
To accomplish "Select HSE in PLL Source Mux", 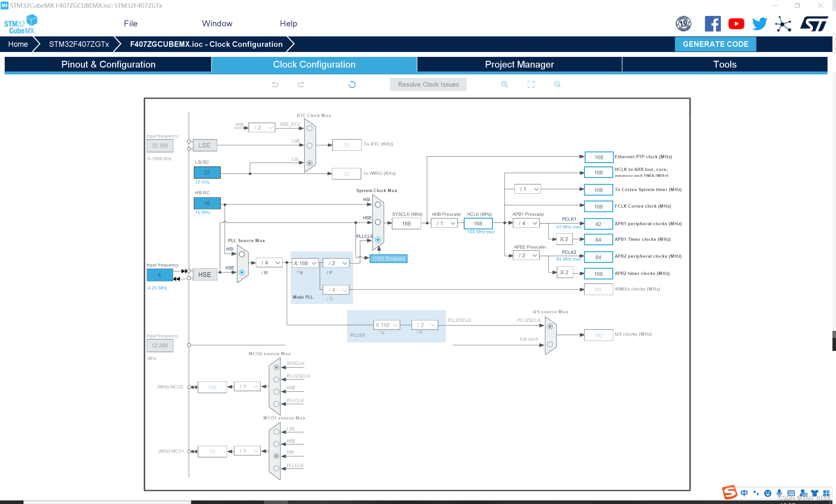I will [242, 272].
